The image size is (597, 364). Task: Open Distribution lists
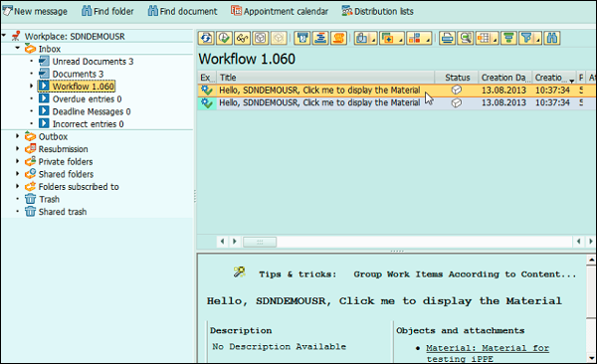[378, 11]
